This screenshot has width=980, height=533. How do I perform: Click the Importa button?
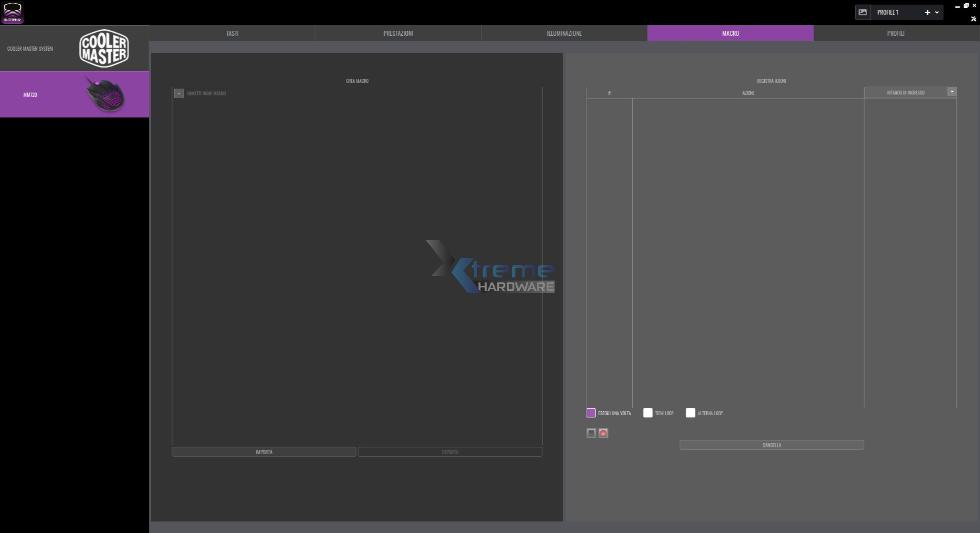[x=264, y=452]
